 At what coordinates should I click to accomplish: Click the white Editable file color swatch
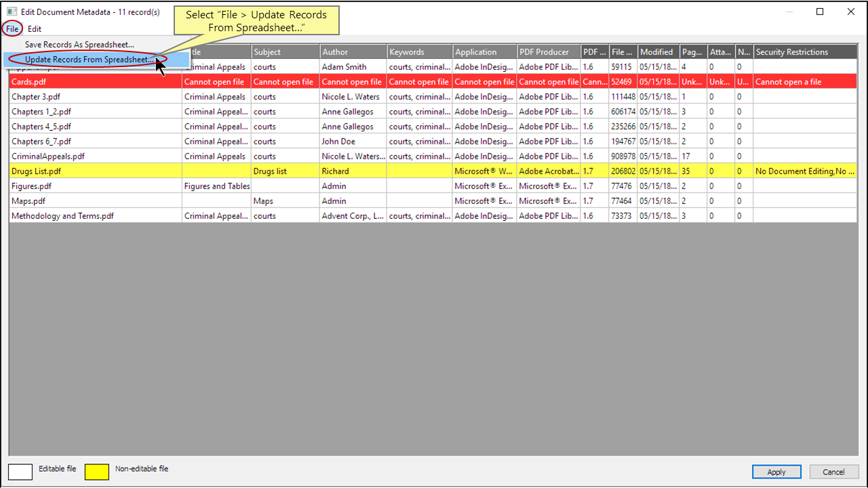pos(20,472)
